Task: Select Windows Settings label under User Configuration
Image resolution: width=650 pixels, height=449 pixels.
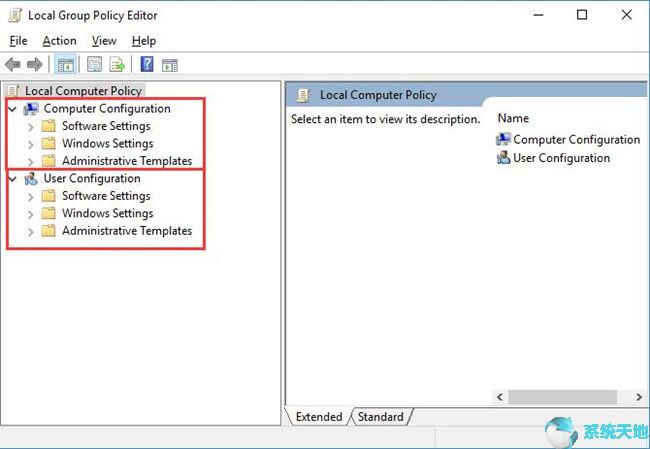Action: coord(107,213)
